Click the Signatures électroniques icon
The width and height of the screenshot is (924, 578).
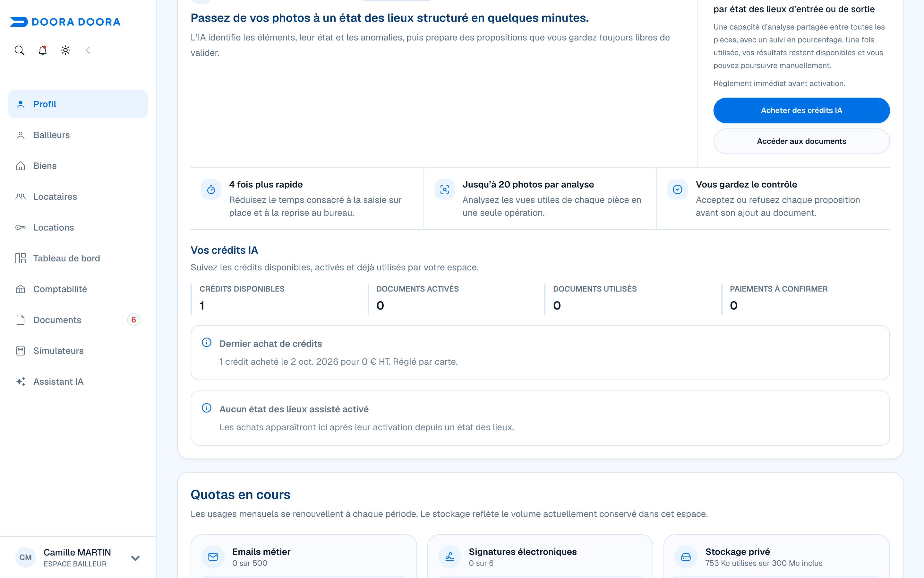coord(450,557)
